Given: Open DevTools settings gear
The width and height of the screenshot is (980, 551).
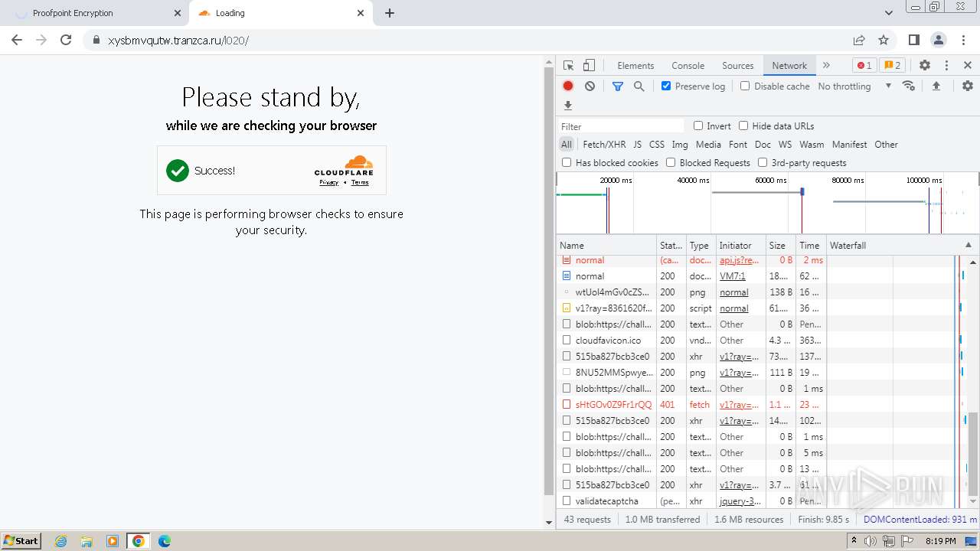Looking at the screenshot, I should pos(925,66).
